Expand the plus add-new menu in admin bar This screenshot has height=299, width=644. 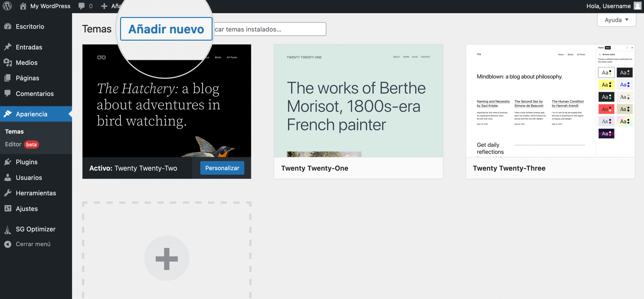click(x=104, y=6)
